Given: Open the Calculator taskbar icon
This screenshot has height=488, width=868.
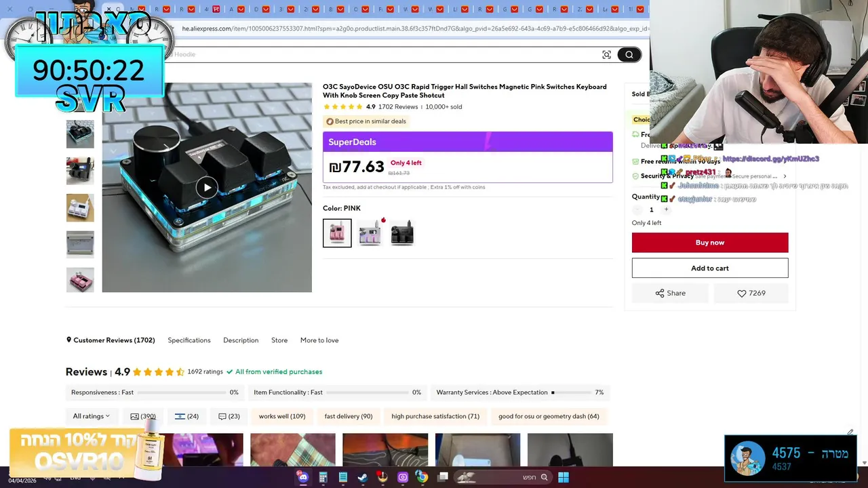Looking at the screenshot, I should click(323, 477).
